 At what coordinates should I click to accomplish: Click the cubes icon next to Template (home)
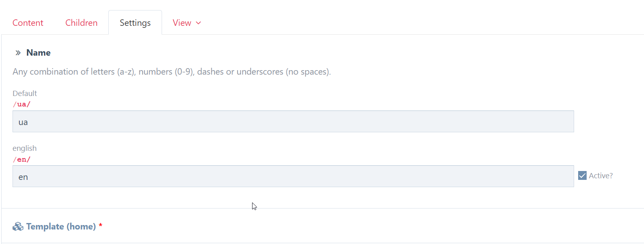point(18,226)
